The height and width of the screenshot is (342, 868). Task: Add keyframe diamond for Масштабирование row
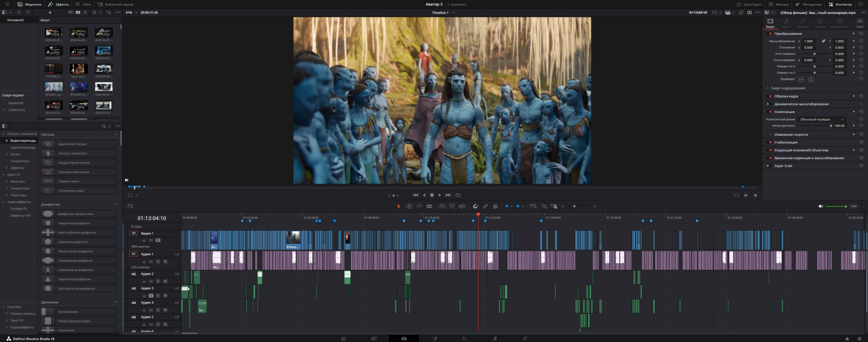(853, 41)
